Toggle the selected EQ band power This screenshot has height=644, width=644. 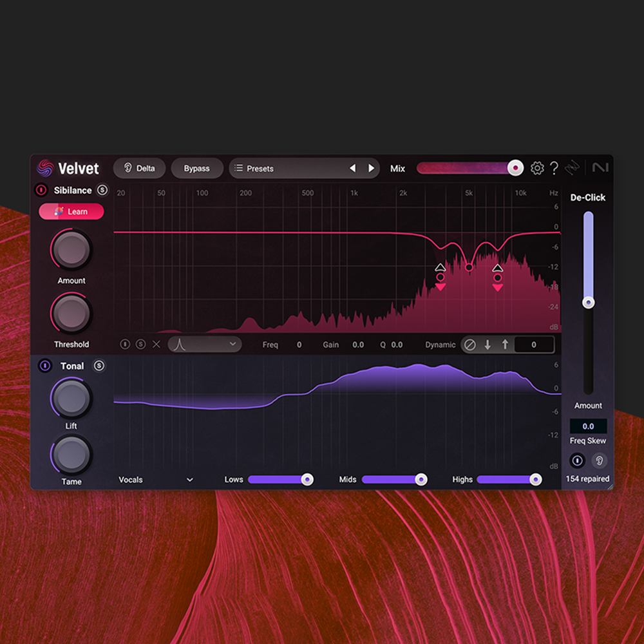(x=125, y=344)
